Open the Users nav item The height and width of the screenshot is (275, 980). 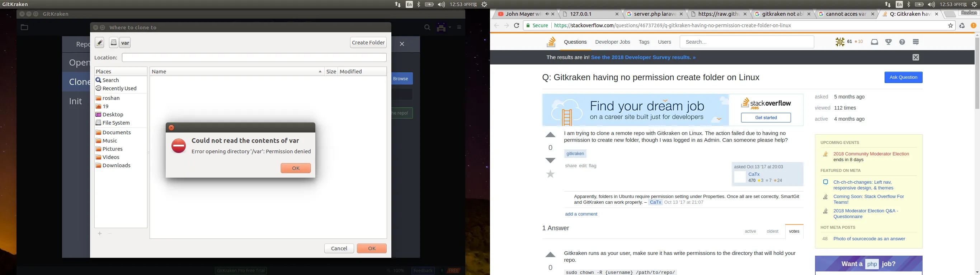click(x=665, y=42)
